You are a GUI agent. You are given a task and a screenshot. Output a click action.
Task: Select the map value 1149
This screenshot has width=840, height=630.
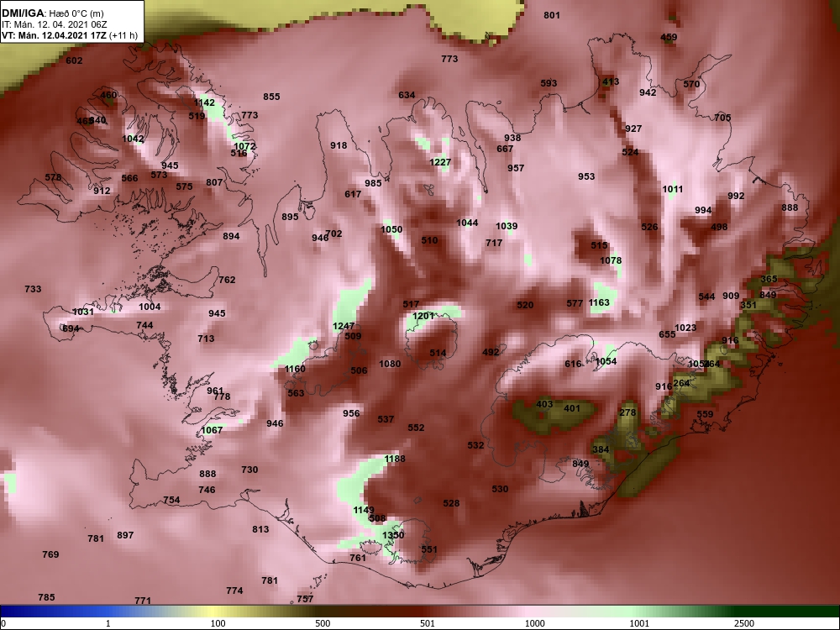364,510
